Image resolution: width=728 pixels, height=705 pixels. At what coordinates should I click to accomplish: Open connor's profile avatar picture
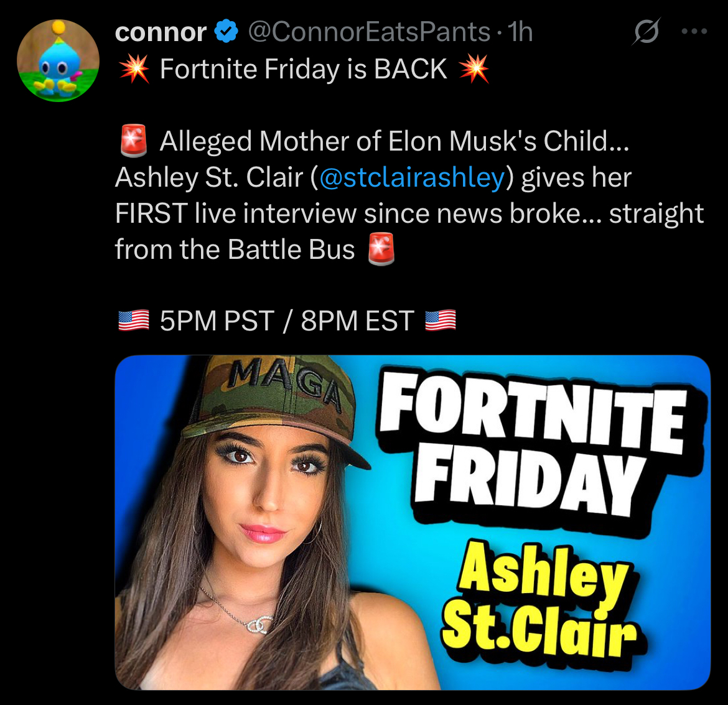(x=58, y=60)
